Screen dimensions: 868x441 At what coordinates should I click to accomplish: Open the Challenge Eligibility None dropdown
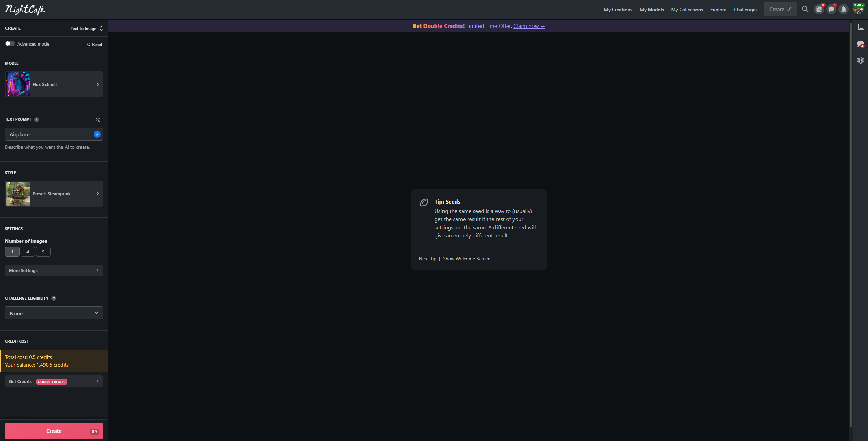click(x=54, y=313)
